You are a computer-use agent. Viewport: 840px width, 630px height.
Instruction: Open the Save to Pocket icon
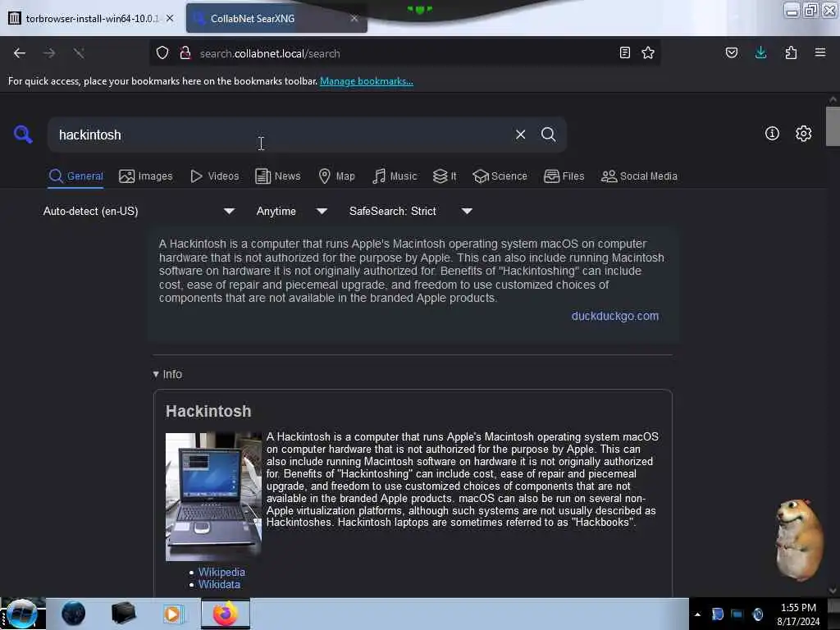pyautogui.click(x=732, y=52)
